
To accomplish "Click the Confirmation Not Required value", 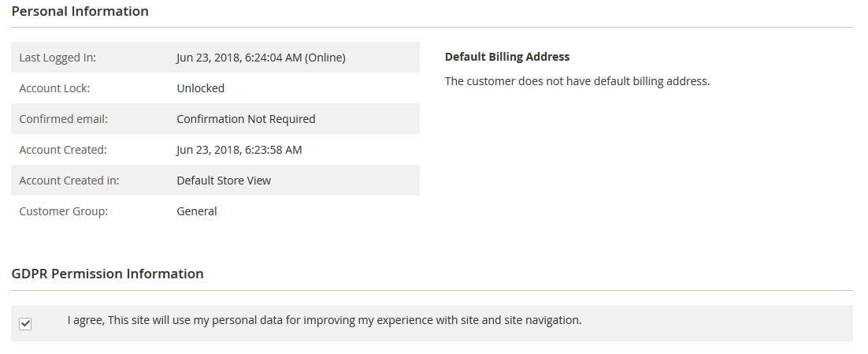I will [246, 119].
